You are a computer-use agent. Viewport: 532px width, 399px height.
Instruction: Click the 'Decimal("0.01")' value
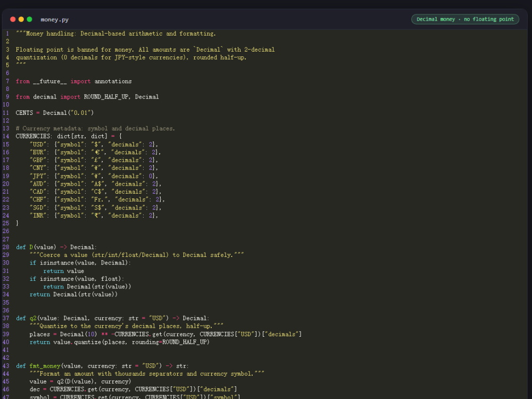pyautogui.click(x=68, y=113)
